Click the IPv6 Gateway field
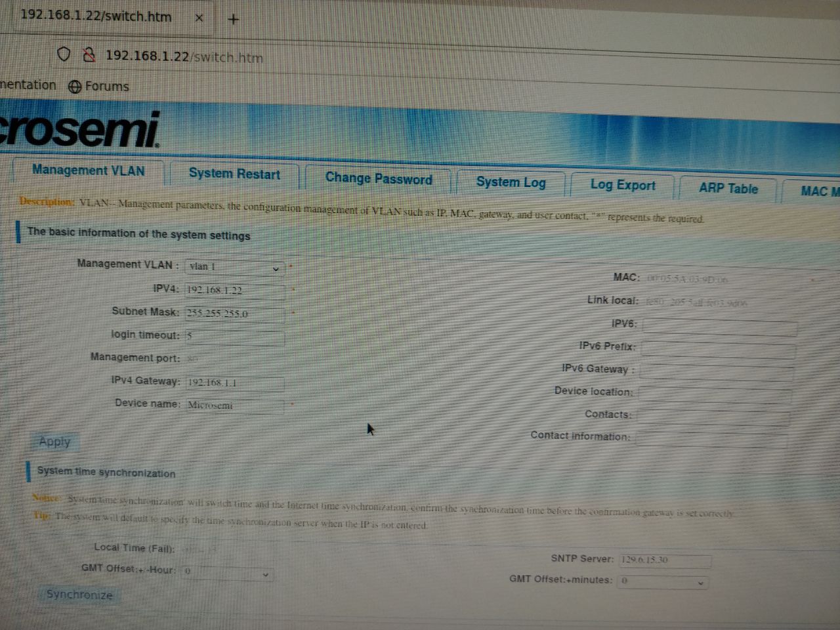 coord(717,372)
